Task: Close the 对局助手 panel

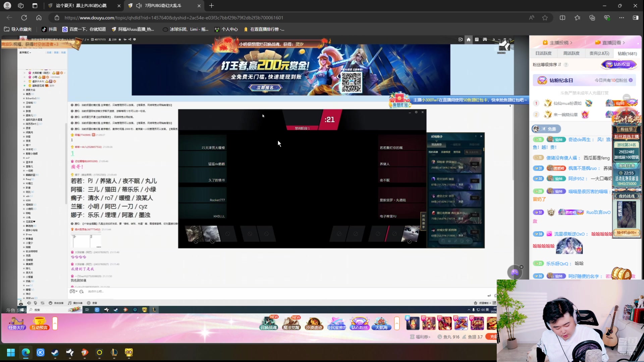Action: [481, 136]
